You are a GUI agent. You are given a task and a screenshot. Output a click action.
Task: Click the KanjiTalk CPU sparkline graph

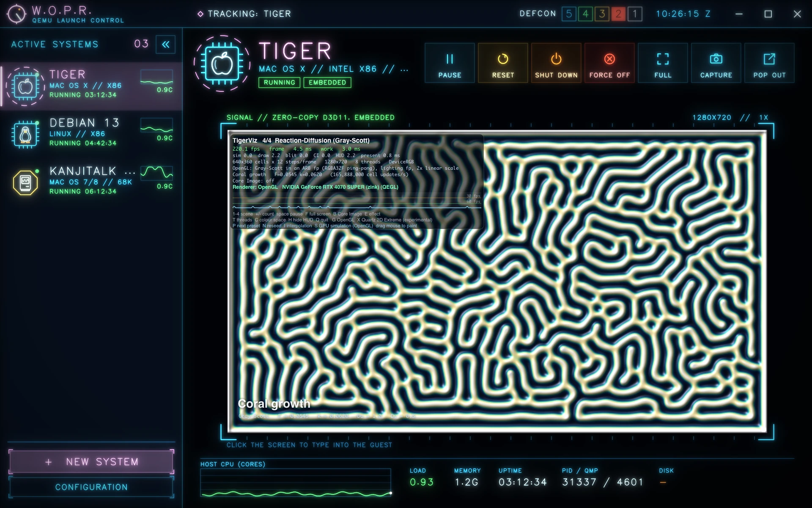pyautogui.click(x=156, y=174)
